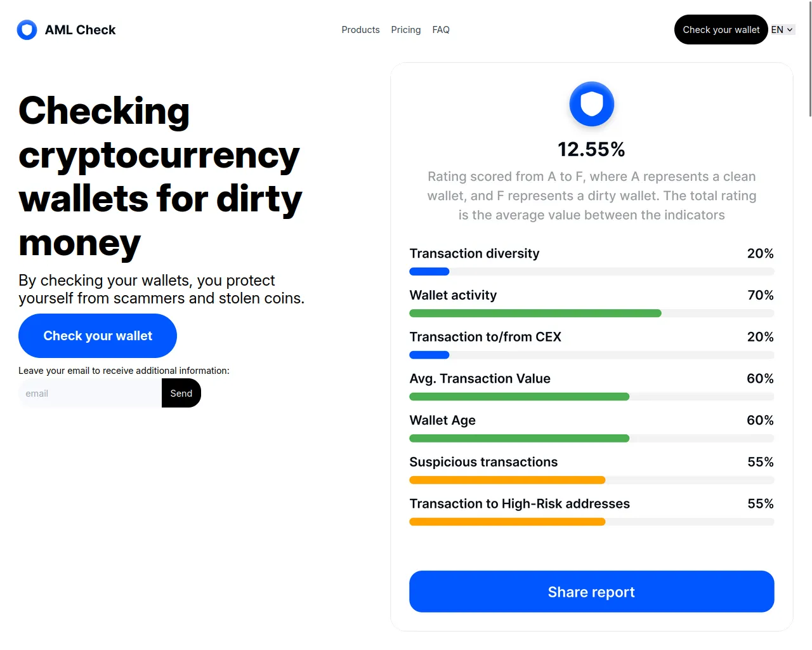The image size is (812, 650).
Task: Open the Products menu item
Action: (360, 30)
